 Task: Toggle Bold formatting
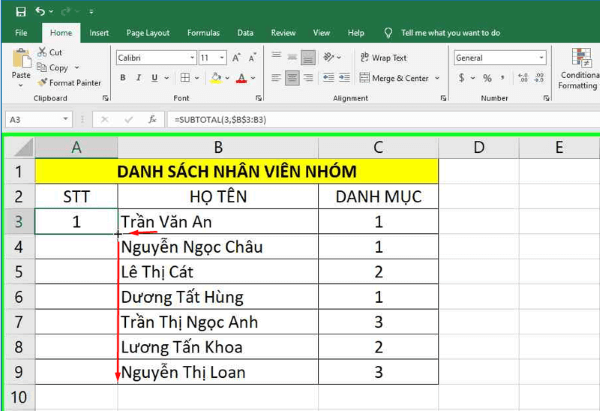coord(123,78)
